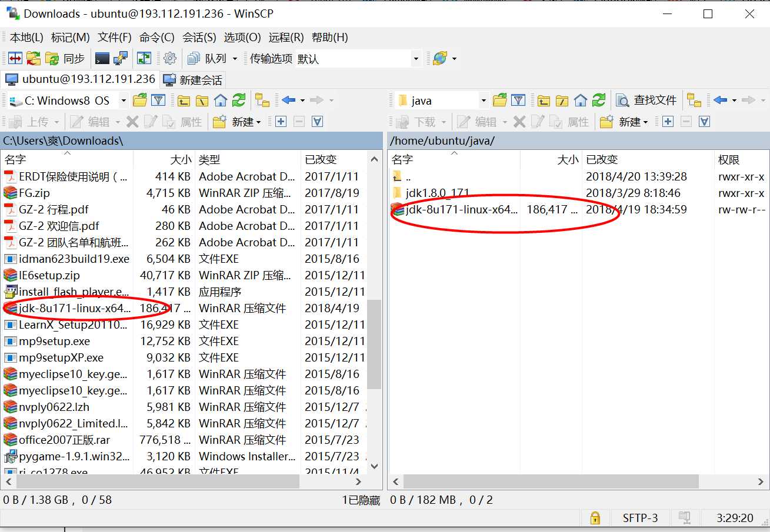The width and height of the screenshot is (770, 532).
Task: Click the local panel back arrow
Action: (288, 101)
